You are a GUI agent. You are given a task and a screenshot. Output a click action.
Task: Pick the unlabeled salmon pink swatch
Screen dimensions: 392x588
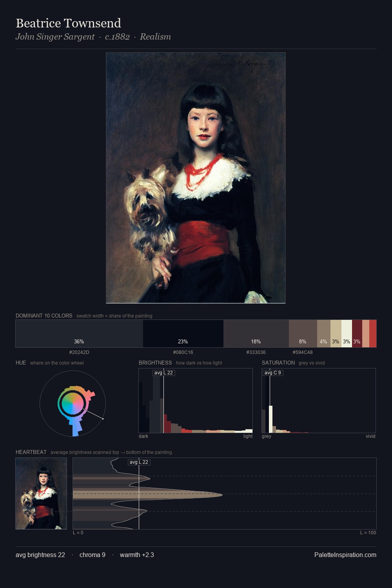[x=366, y=334]
